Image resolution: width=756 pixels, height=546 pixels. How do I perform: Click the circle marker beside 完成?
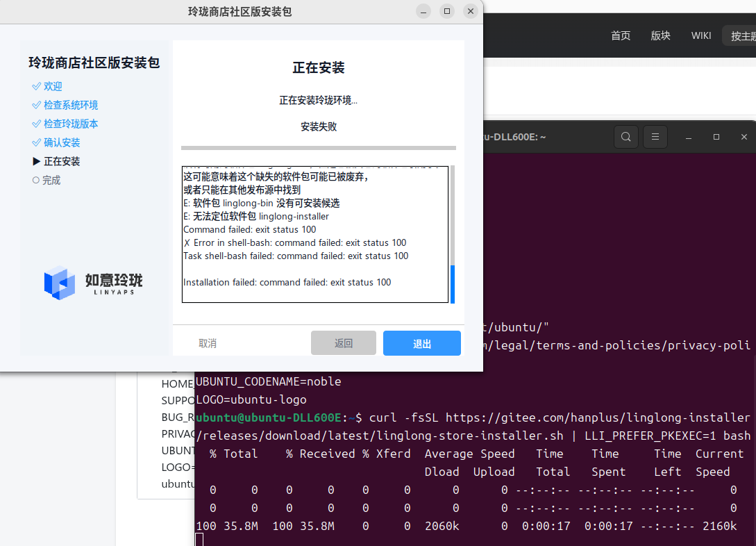35,181
